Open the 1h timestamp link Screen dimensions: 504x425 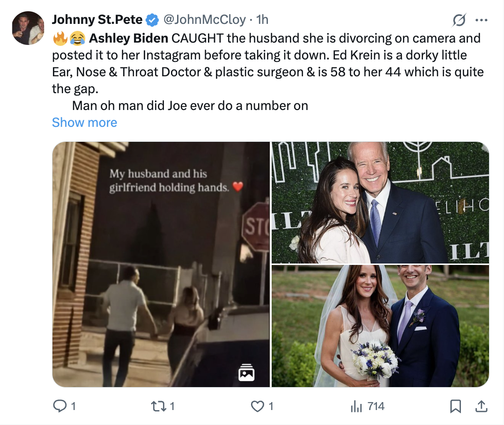point(262,20)
